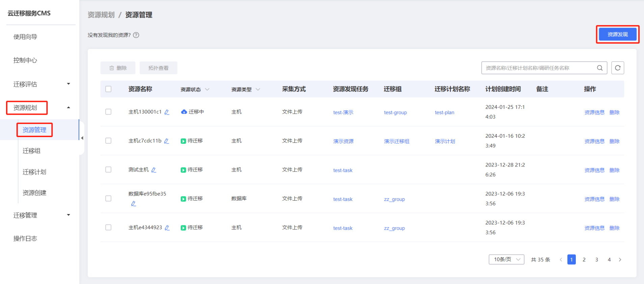Click the 迁移中 cloud status icon
The image size is (644, 284).
(184, 112)
